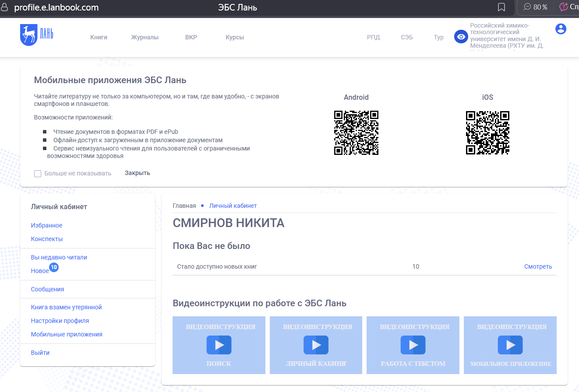This screenshot has height=392, width=579.
Task: Open Избранное in the sidebar
Action: [x=46, y=225]
